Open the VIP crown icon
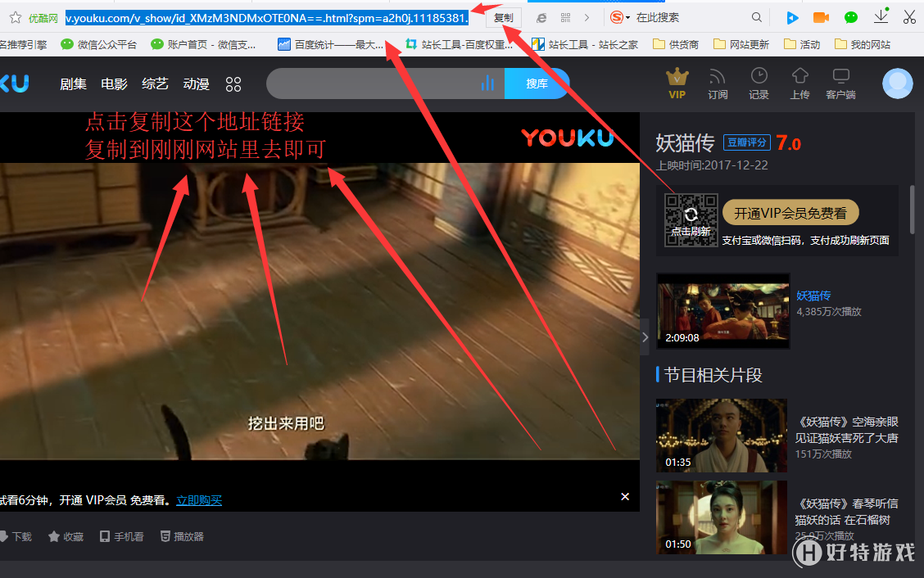Screen dimensions: 924x578 click(x=677, y=84)
